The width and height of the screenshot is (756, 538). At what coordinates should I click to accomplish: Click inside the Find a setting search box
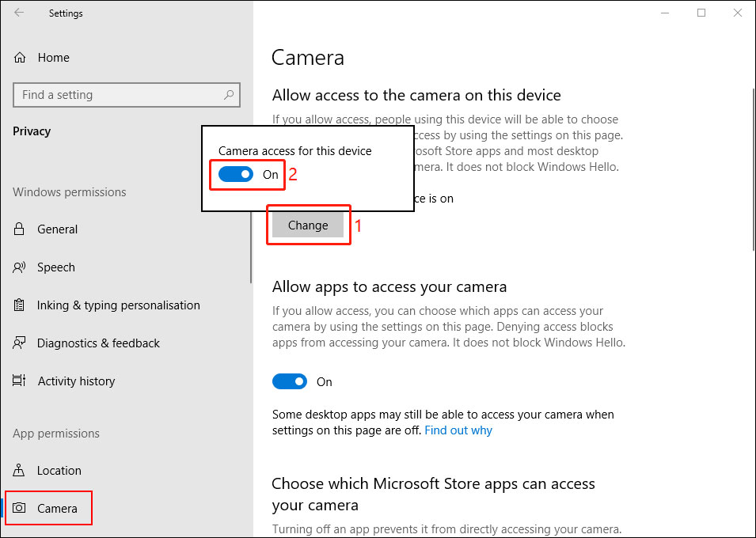tap(119, 94)
